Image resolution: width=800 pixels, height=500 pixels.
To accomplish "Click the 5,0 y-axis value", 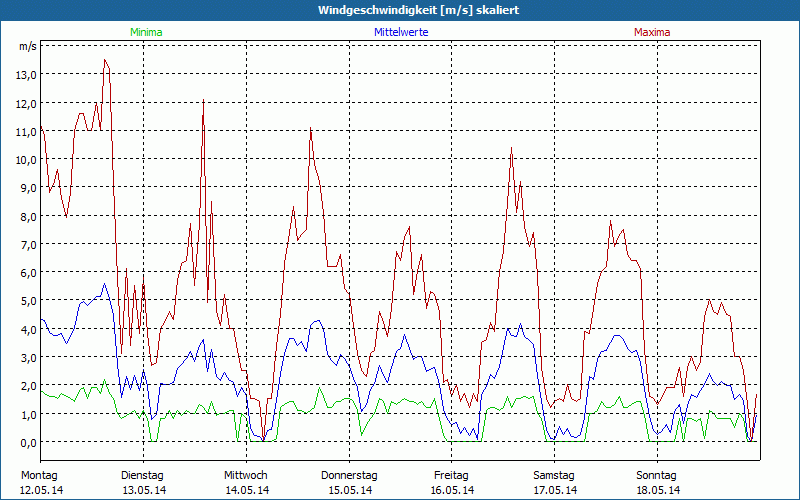I will point(28,301).
